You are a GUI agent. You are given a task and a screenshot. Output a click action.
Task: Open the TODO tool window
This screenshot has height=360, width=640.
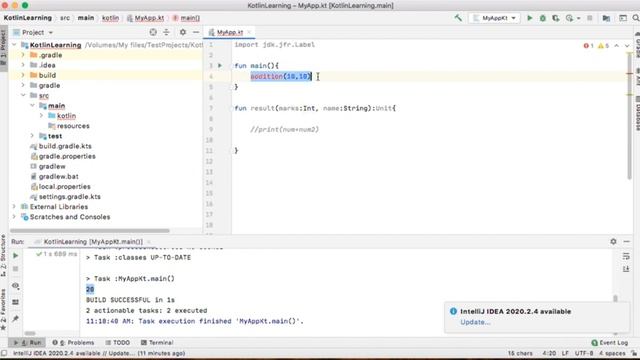coord(118,342)
